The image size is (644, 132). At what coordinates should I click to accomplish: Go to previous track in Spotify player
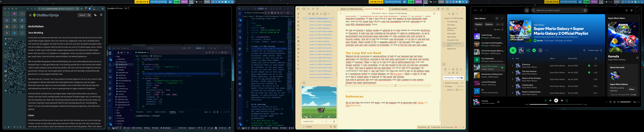(x=550, y=100)
